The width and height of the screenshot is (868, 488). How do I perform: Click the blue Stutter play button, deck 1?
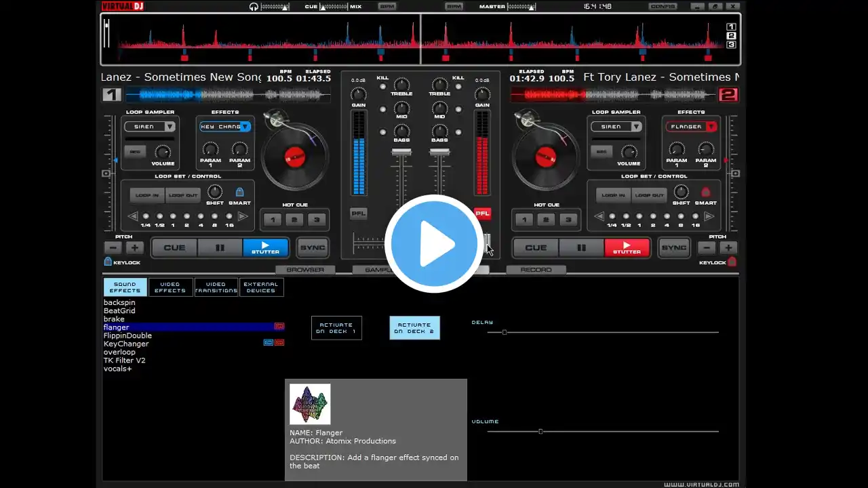click(265, 248)
